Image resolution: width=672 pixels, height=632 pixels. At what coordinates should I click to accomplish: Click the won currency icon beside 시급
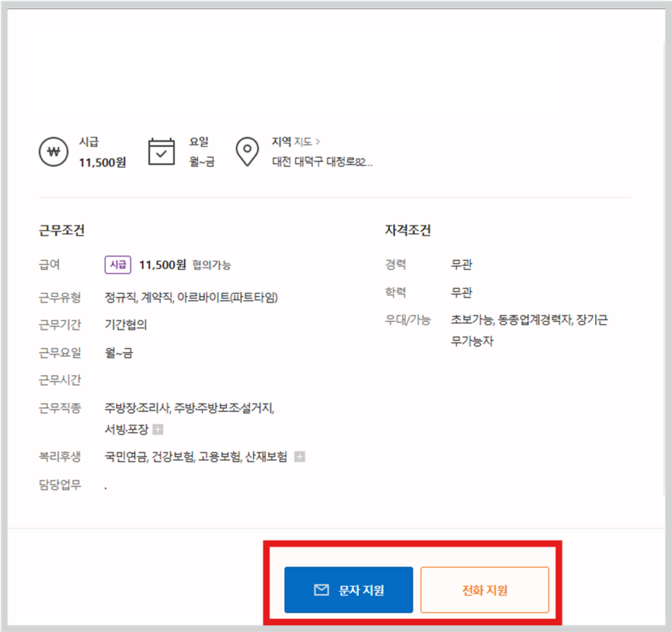(x=54, y=152)
